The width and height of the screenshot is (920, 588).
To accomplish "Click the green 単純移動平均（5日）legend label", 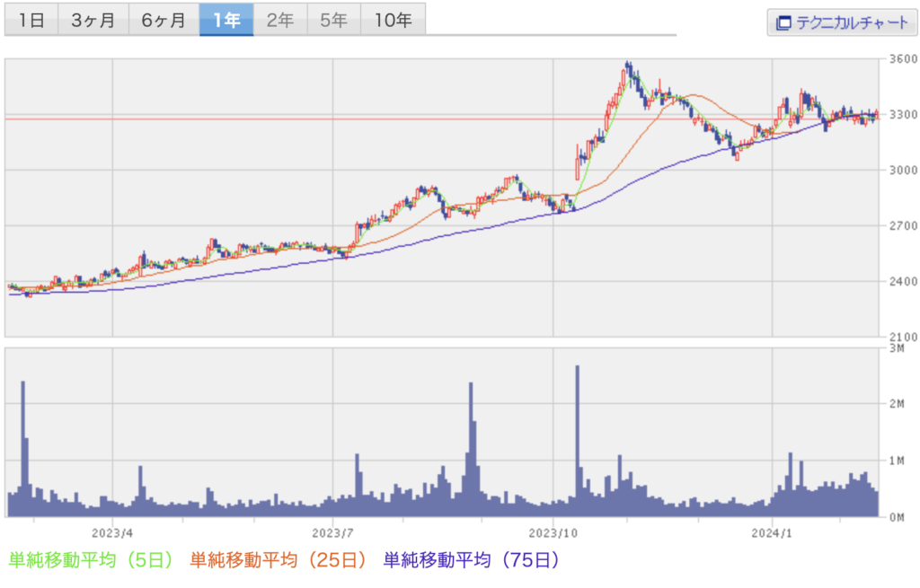I will (x=91, y=560).
